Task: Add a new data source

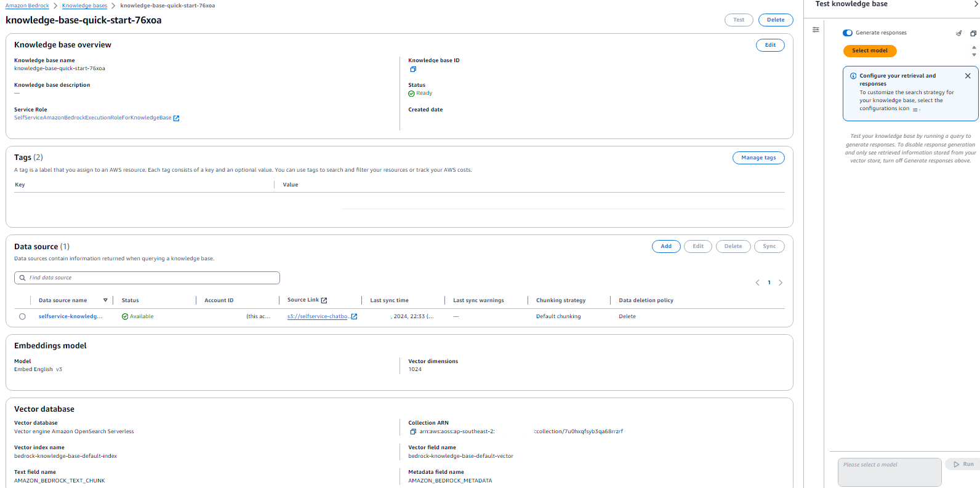Action: 666,246
